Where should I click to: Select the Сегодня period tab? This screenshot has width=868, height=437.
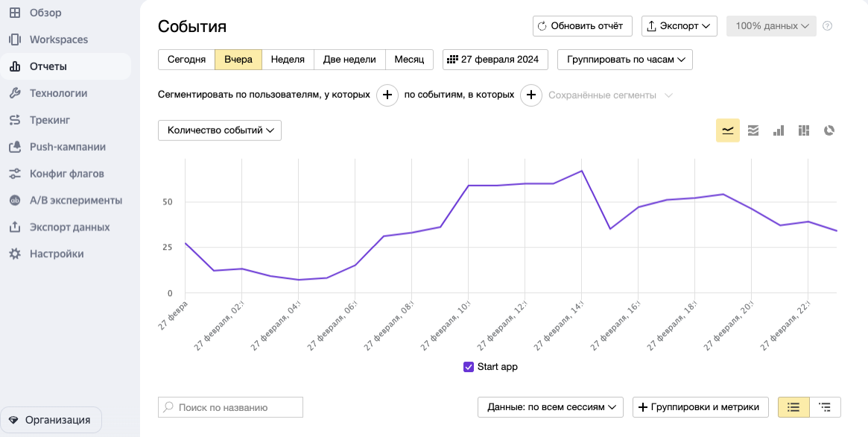tap(186, 60)
